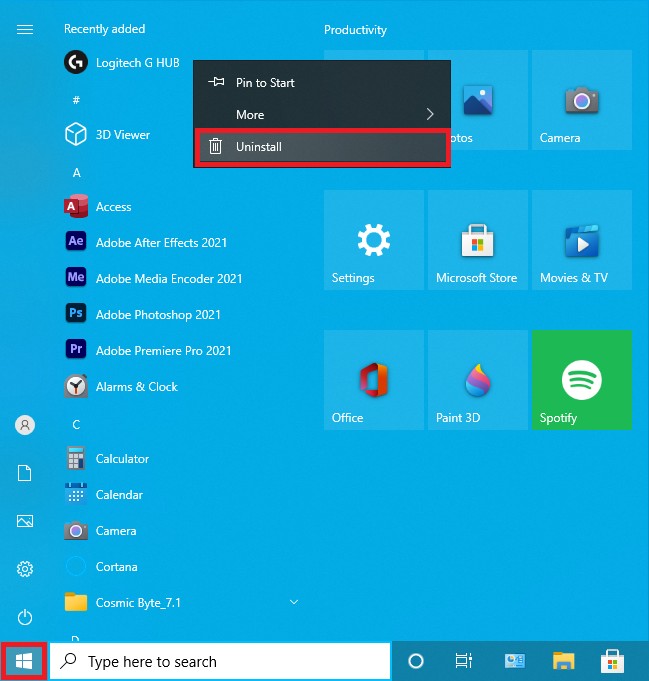Viewport: 649px width, 681px height.
Task: Open the Outlook-style app on taskbar
Action: (515, 661)
